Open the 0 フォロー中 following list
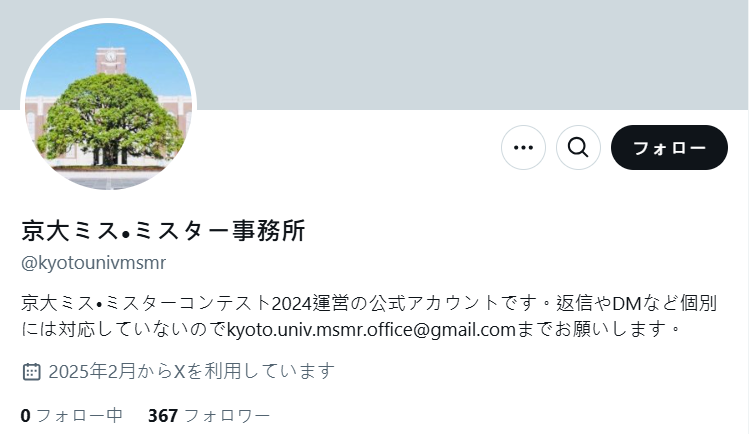The image size is (751, 434). pyautogui.click(x=72, y=415)
